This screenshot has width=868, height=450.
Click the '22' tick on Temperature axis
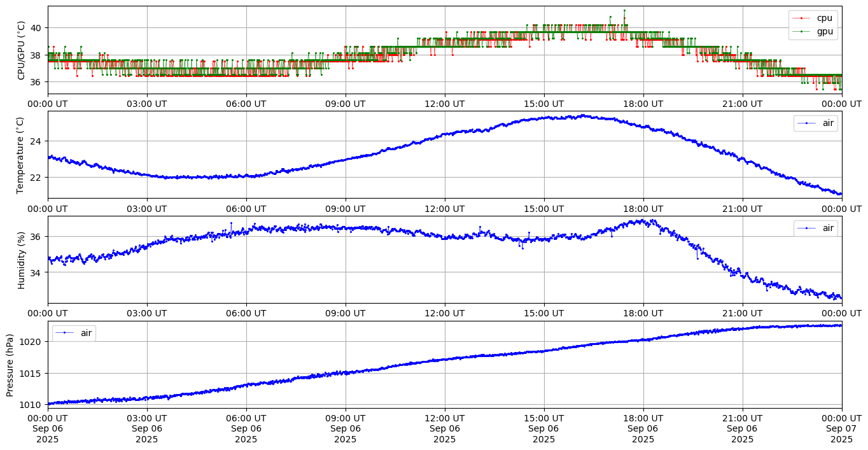click(38, 177)
